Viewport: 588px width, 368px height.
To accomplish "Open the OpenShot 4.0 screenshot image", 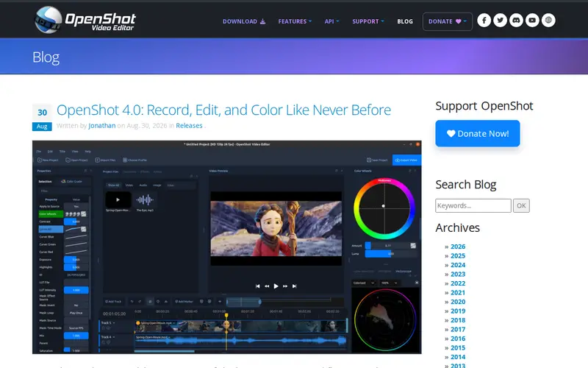I will click(x=227, y=247).
